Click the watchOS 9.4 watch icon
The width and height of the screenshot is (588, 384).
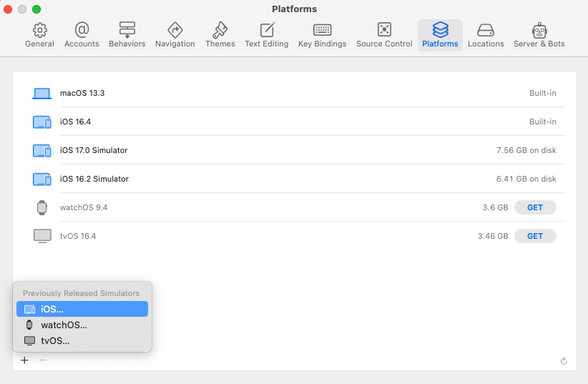42,207
